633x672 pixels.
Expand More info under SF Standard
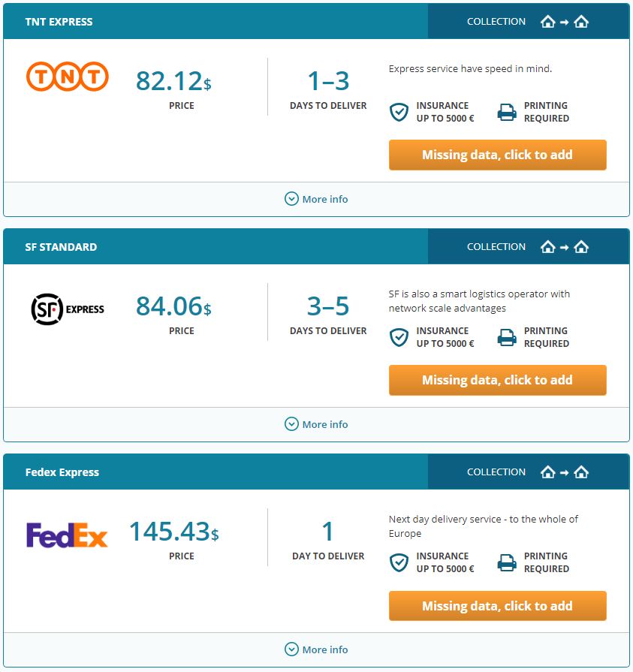point(316,424)
